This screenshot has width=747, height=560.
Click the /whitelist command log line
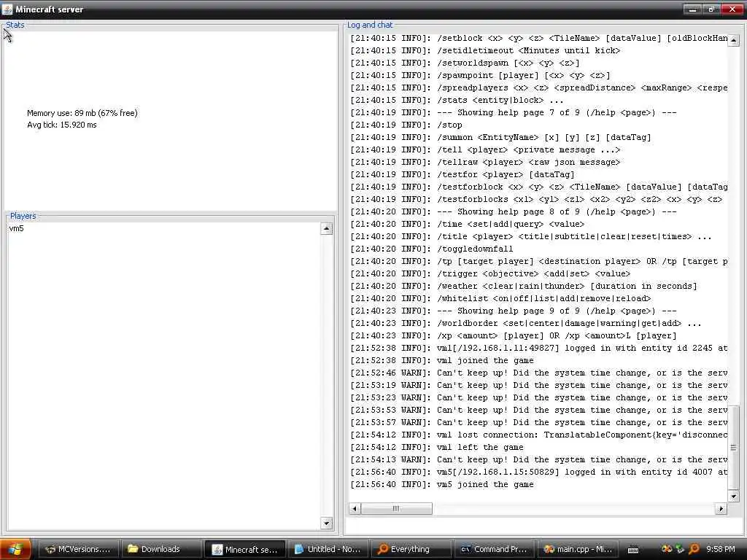pos(500,298)
